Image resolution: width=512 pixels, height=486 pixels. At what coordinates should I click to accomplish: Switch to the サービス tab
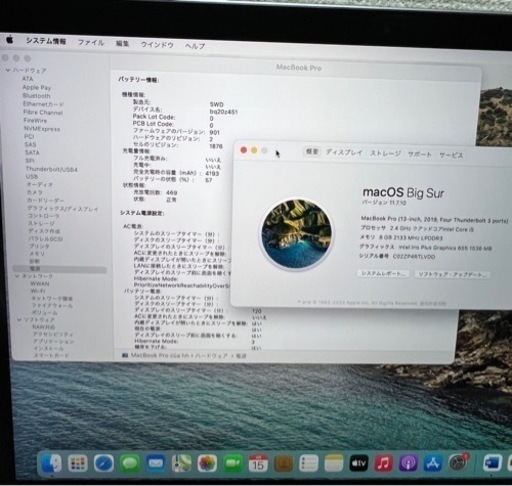coord(451,155)
